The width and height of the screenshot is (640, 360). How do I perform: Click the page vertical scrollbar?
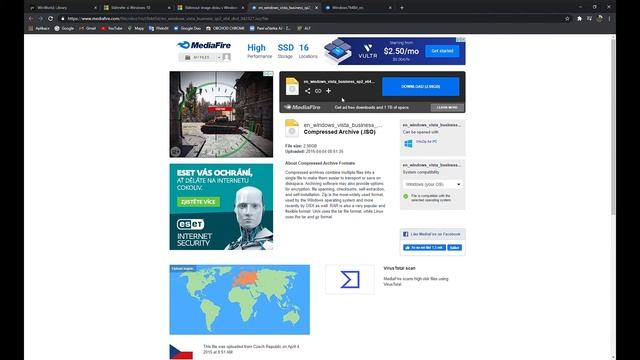[x=613, y=127]
